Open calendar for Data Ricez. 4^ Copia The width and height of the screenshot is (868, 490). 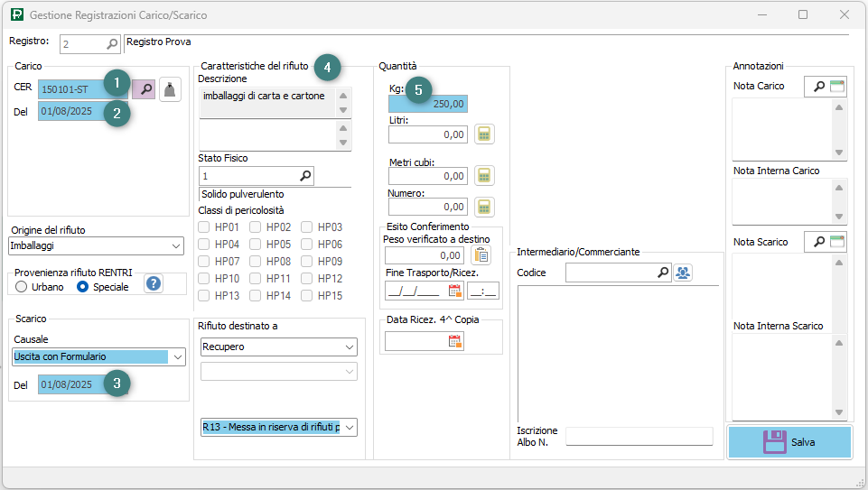[x=454, y=341]
